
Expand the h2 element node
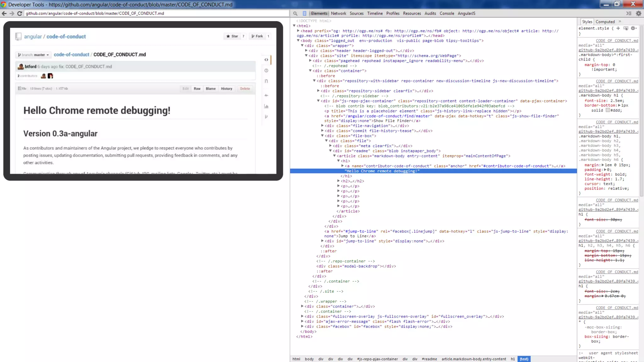tap(338, 181)
